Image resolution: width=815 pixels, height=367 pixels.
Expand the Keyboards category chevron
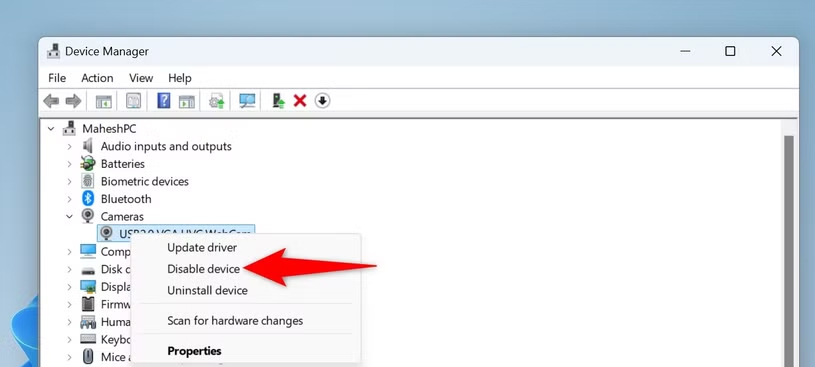click(x=69, y=339)
